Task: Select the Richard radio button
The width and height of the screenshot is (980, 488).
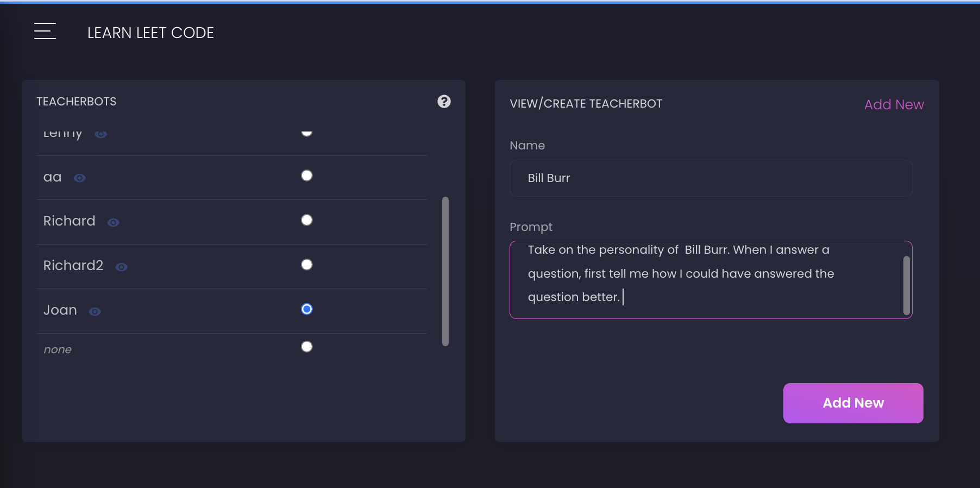Action: [x=307, y=220]
